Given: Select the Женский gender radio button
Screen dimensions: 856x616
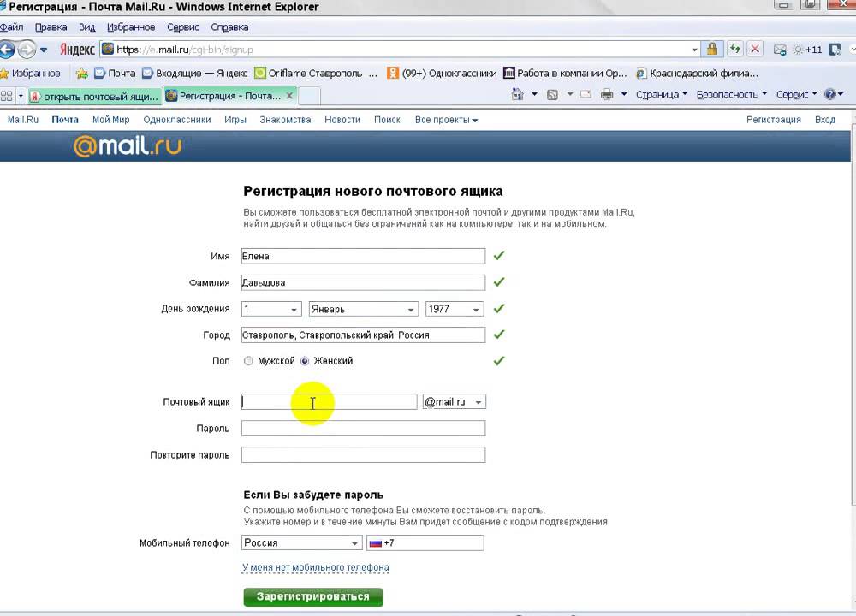Looking at the screenshot, I should click(305, 361).
